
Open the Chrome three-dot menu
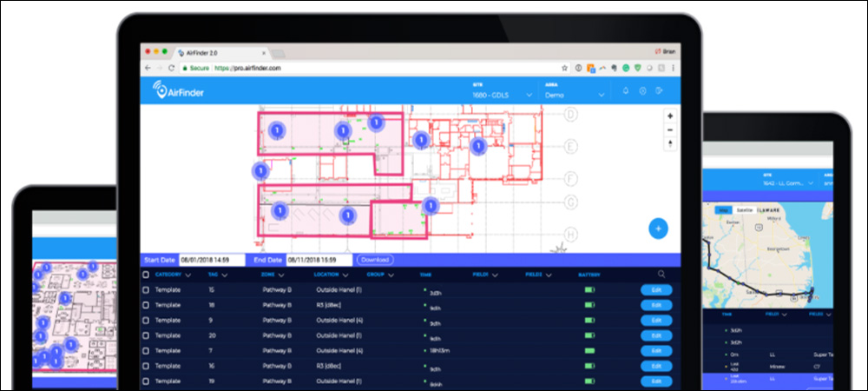[673, 68]
